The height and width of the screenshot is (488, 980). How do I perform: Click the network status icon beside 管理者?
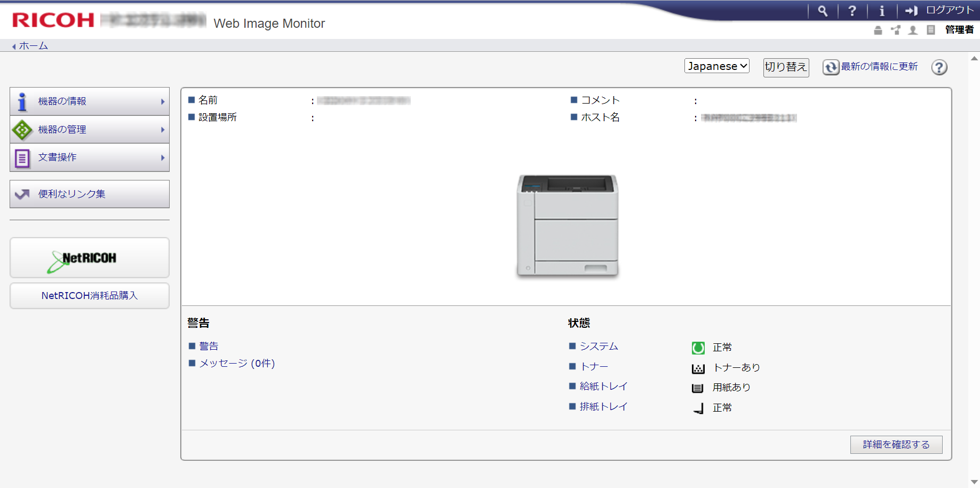point(896,30)
